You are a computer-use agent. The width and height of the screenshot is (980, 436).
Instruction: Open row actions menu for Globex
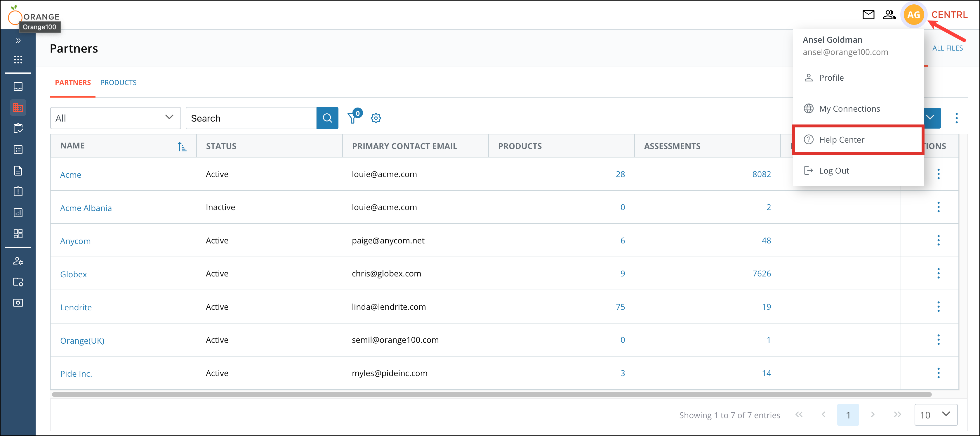[938, 274]
